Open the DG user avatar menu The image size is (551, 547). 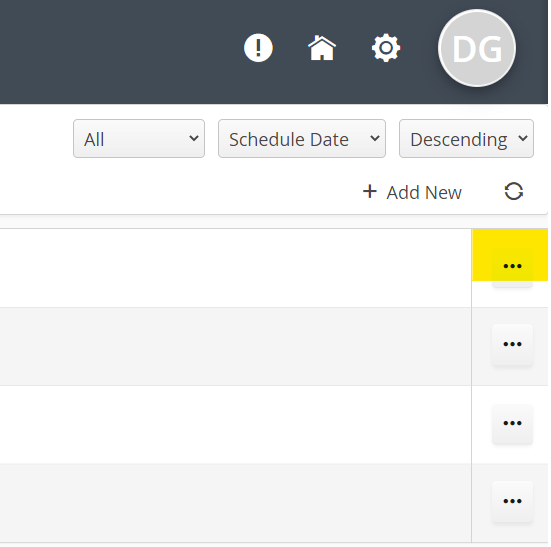tap(477, 48)
